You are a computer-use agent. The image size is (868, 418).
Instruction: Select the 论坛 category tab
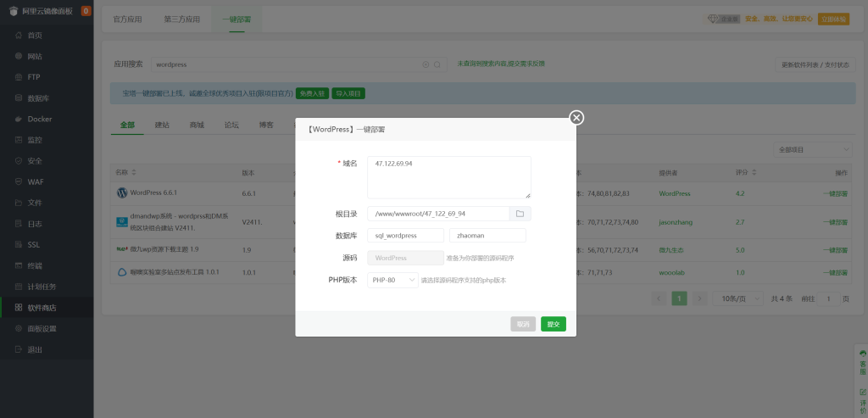[x=231, y=125]
